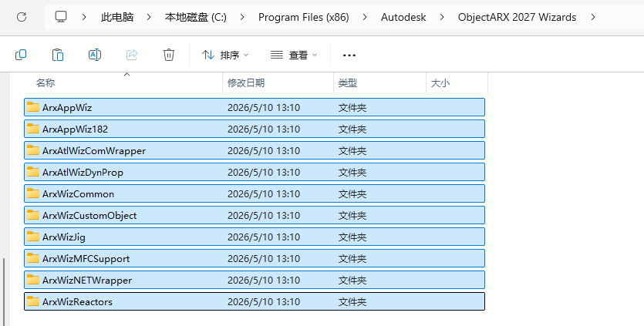Click folder icon of ArxAppWiz182
The width and height of the screenshot is (644, 326).
33,129
